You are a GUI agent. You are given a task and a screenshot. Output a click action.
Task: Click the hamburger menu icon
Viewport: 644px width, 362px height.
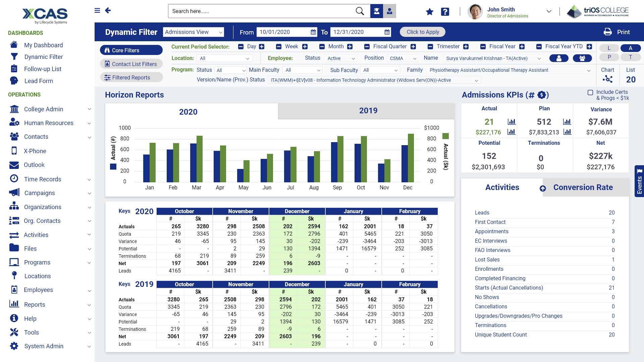pos(97,10)
